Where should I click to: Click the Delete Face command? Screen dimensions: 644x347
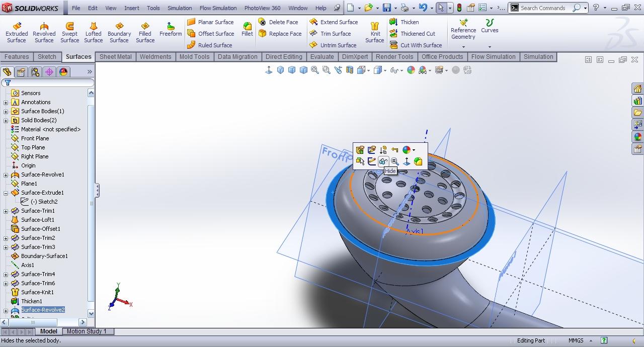(278, 22)
